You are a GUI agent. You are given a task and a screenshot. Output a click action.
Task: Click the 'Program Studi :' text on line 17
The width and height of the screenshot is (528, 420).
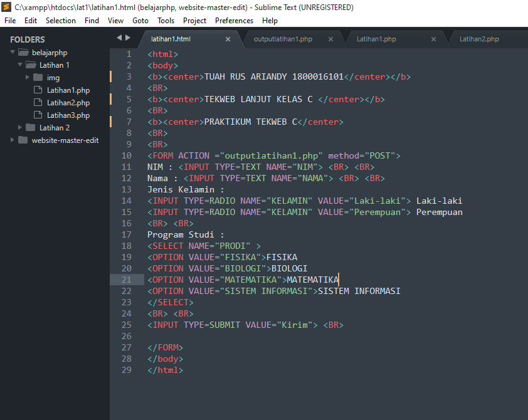point(186,234)
